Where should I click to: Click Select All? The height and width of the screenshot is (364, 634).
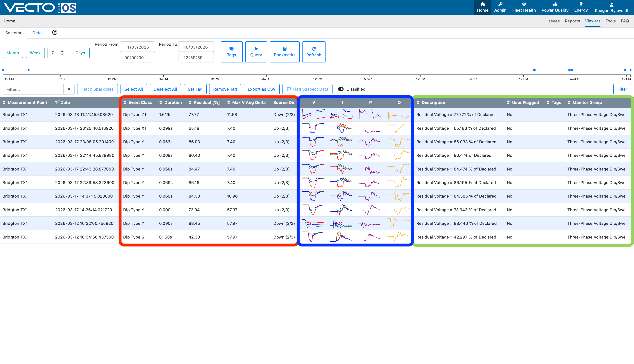tap(133, 89)
